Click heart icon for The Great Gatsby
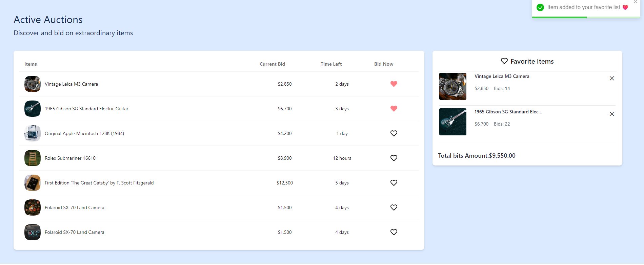 [394, 183]
